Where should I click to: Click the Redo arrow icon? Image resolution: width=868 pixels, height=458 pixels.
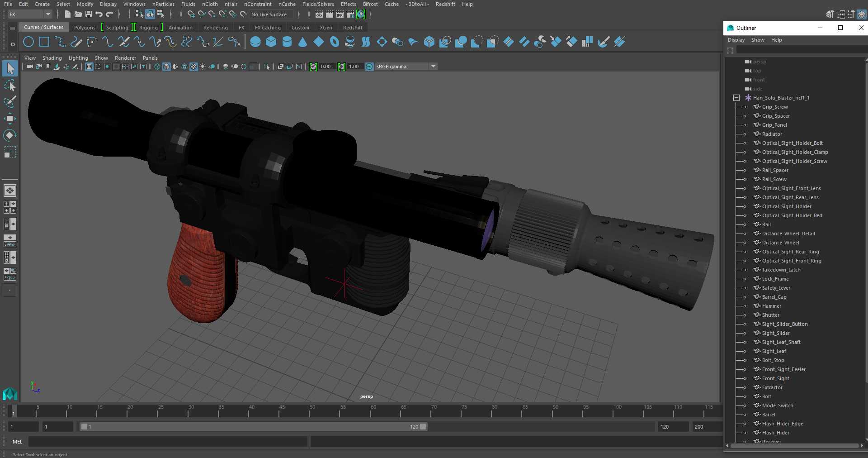coord(110,14)
